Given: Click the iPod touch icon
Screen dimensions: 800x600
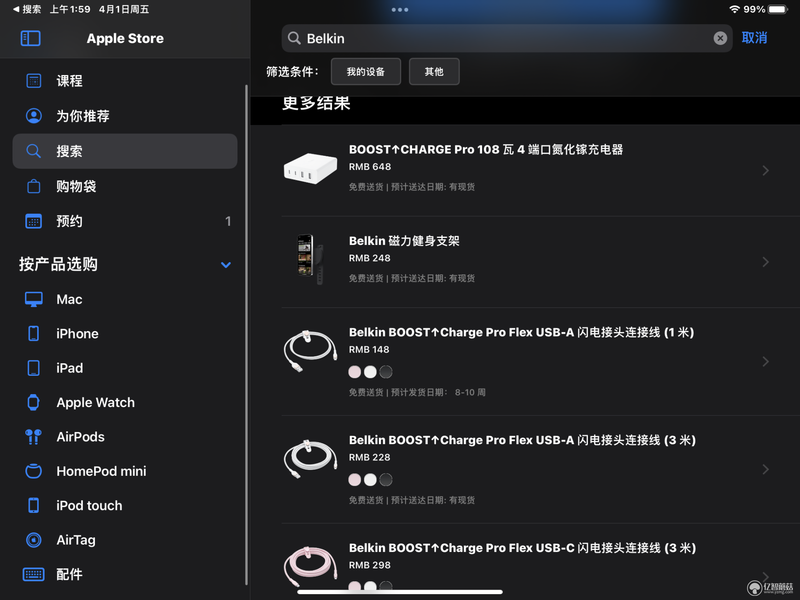Looking at the screenshot, I should pos(34,506).
